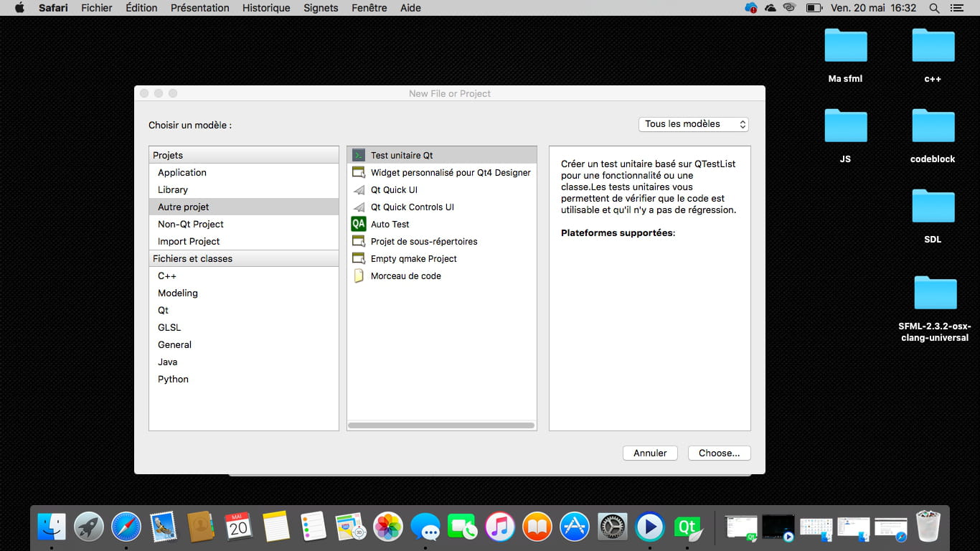Open Contacts from the Dock
Viewport: 980px width, 551px height.
[x=201, y=528]
